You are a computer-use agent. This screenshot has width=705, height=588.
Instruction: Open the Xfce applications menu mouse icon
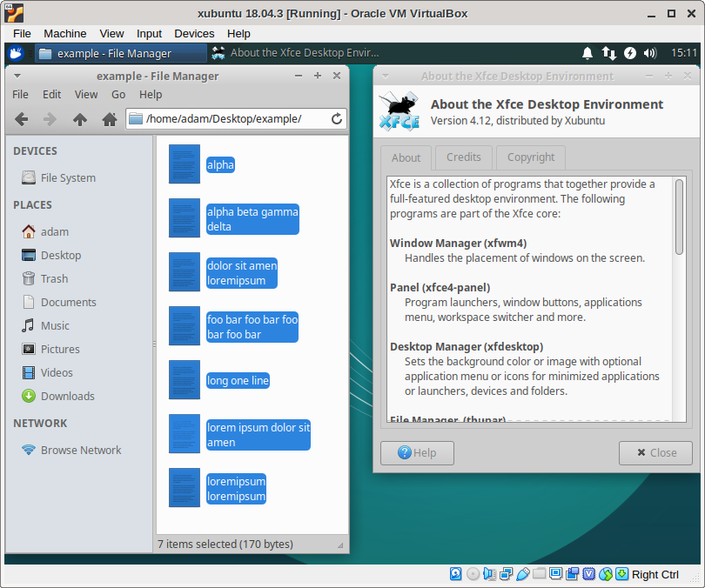(16, 53)
